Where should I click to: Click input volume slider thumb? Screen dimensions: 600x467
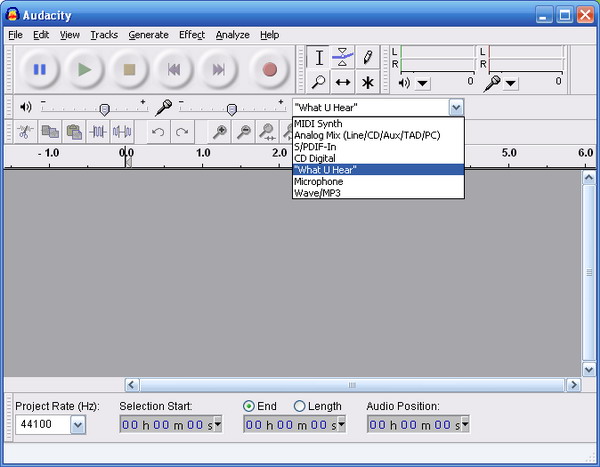232,110
